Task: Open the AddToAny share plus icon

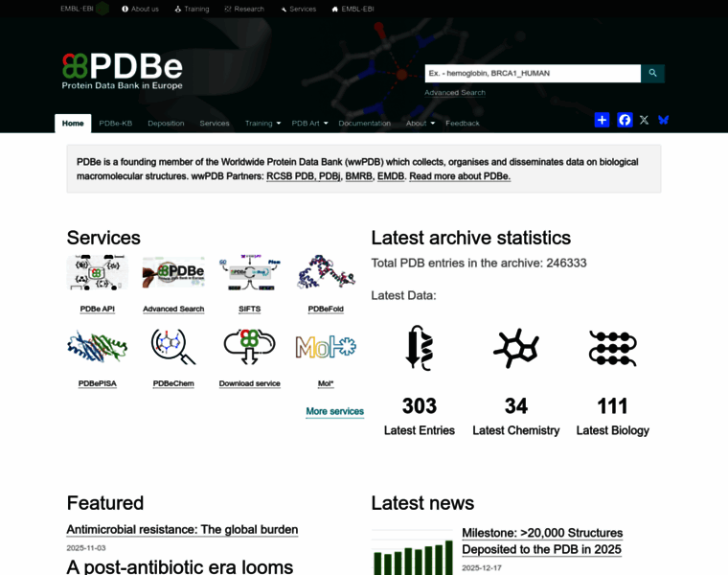Action: (x=602, y=120)
